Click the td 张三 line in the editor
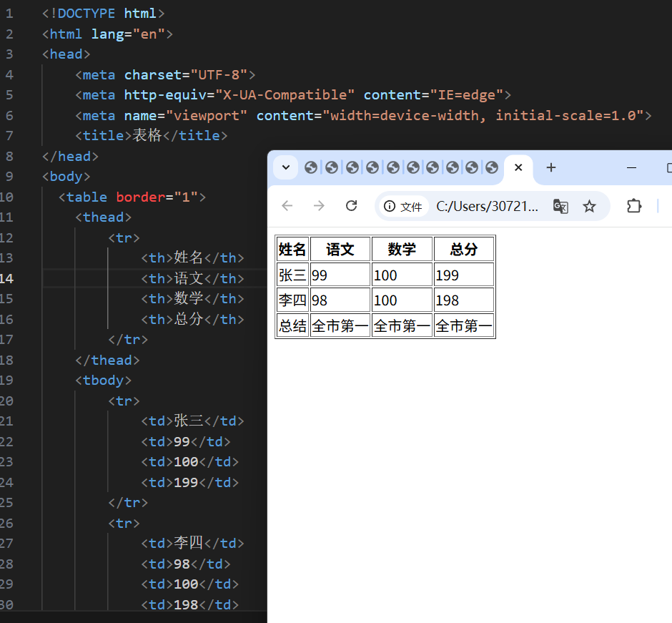 click(x=193, y=421)
